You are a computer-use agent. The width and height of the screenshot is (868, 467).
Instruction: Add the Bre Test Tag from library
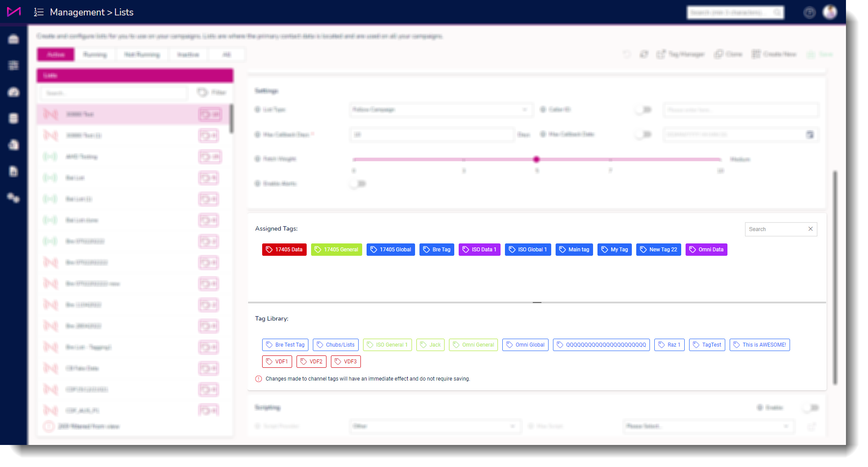coord(285,345)
